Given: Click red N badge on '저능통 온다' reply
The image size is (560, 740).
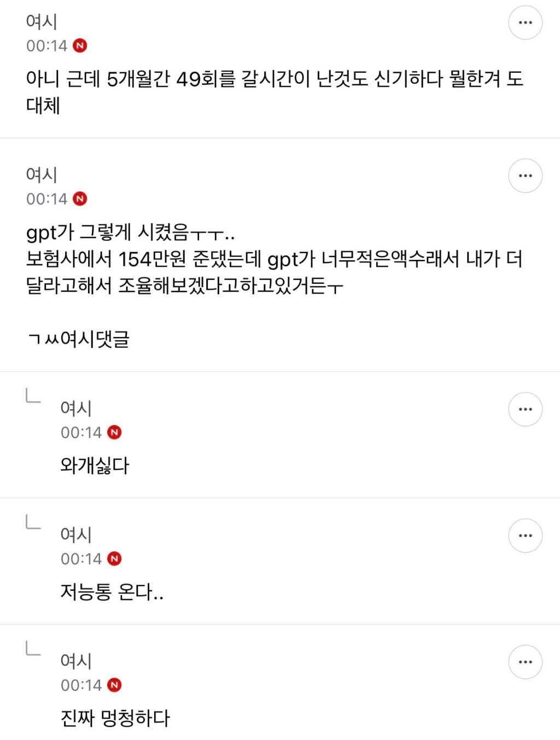Looking at the screenshot, I should click(x=114, y=558).
